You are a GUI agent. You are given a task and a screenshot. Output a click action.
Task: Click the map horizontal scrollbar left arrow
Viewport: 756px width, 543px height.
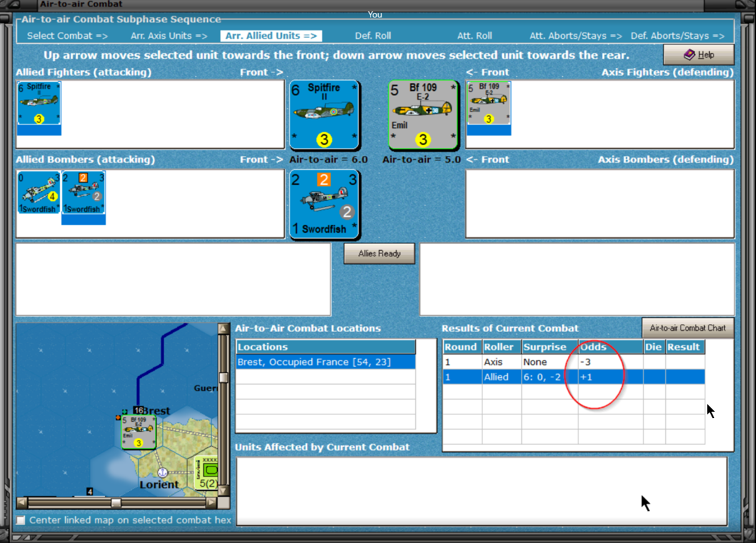pos(21,502)
